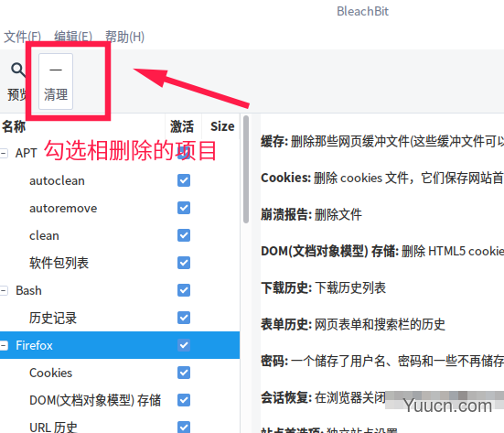Click the Preview magnifier icon in toolbar
Screen dimensions: 504x433
(x=17, y=70)
